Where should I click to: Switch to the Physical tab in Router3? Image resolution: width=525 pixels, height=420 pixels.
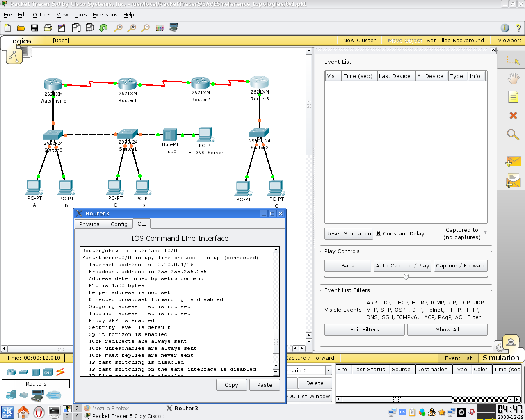click(x=90, y=224)
